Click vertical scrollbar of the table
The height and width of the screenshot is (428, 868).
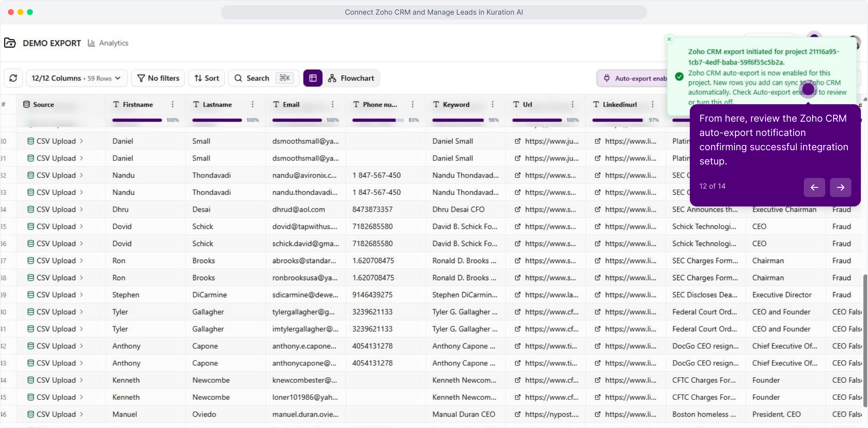point(865,341)
